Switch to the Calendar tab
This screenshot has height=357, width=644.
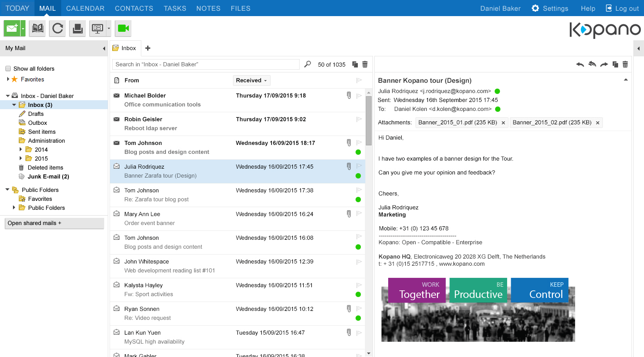coord(85,8)
